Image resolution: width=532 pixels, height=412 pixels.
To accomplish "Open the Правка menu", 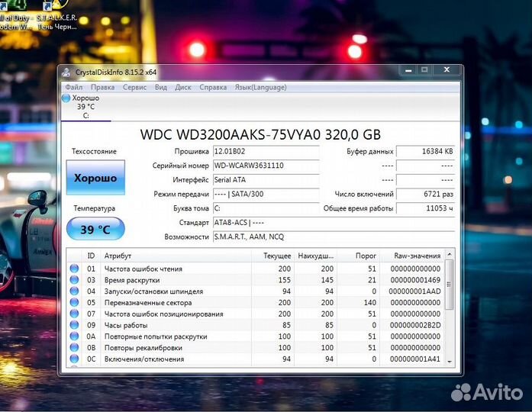I will 102,88.
